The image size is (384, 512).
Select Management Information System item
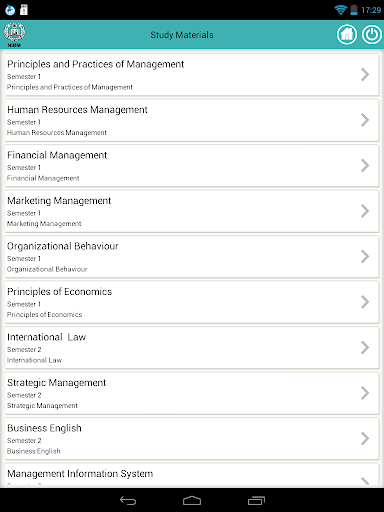[192, 475]
